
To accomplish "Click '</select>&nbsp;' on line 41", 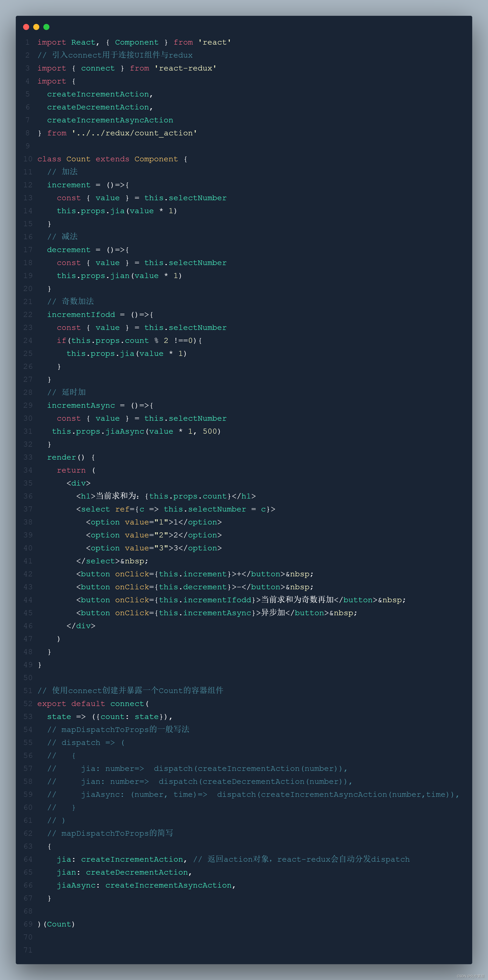I will (x=112, y=561).
